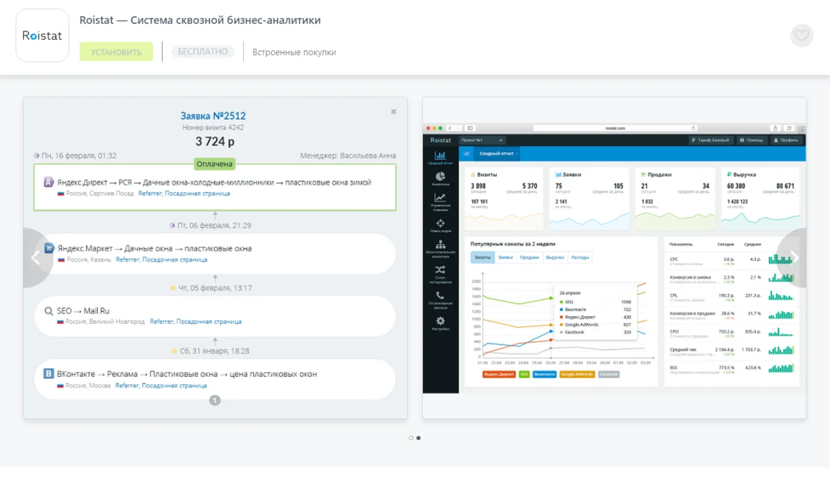Click the Russian flag next to Казань
The height and width of the screenshot is (504, 830).
(62, 259)
